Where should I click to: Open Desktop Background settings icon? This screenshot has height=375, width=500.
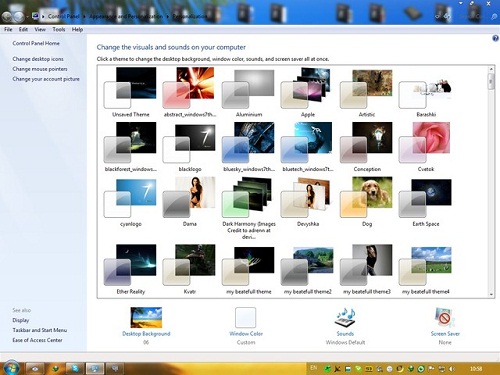point(146,318)
